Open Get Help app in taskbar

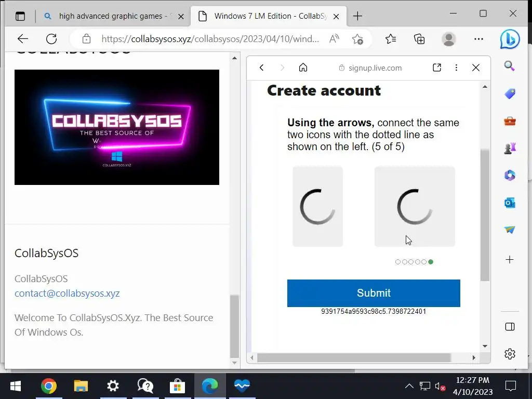tap(145, 386)
